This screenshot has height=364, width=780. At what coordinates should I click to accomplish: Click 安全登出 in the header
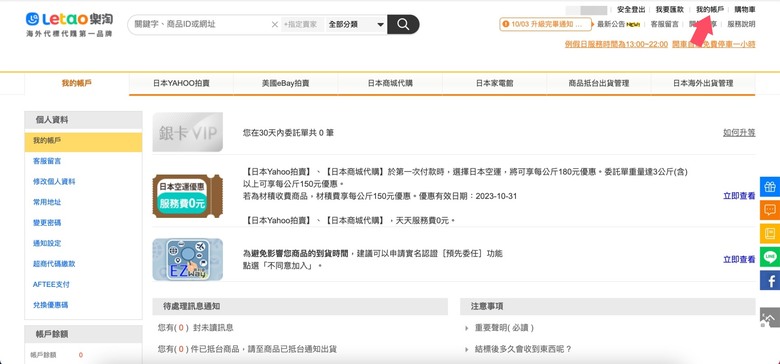tap(631, 9)
